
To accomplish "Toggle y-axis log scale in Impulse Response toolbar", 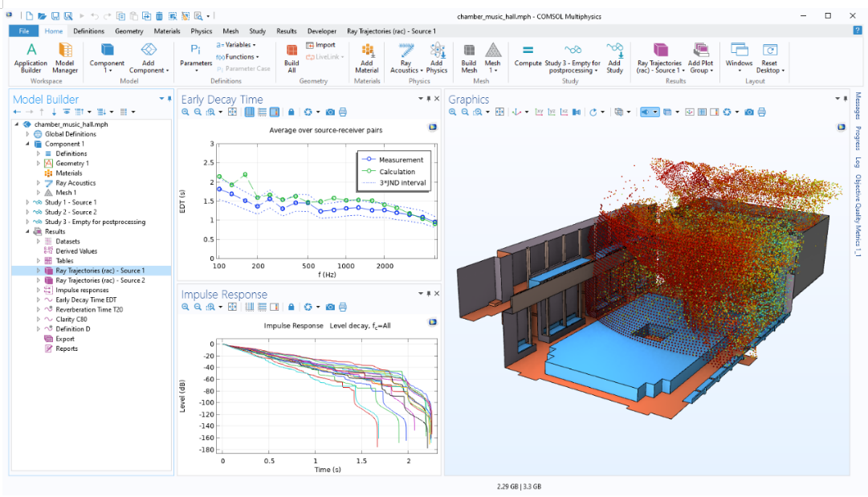I will tap(262, 307).
